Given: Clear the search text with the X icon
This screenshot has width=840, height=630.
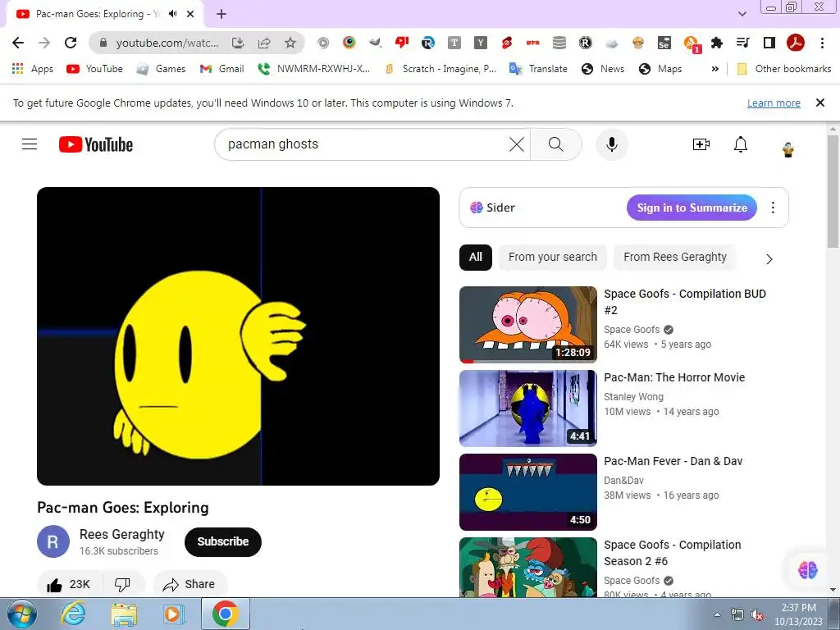Looking at the screenshot, I should click(x=517, y=144).
